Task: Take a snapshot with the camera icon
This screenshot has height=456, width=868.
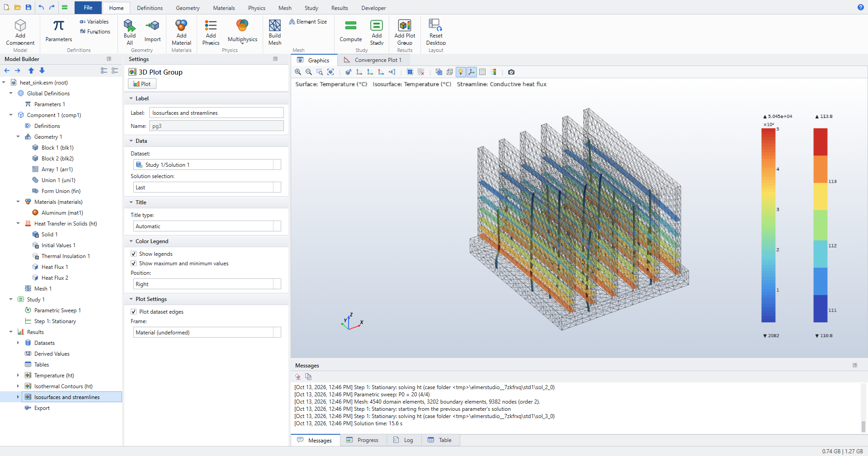Action: tap(511, 72)
